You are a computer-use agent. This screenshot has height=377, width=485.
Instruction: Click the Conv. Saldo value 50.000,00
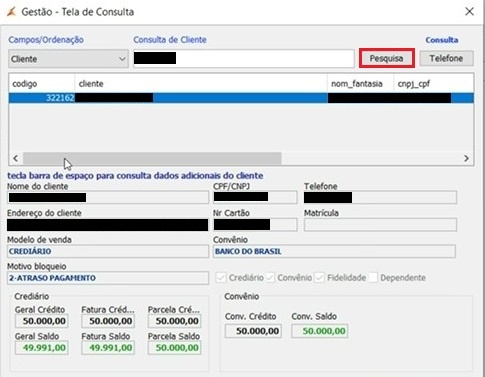pos(320,331)
